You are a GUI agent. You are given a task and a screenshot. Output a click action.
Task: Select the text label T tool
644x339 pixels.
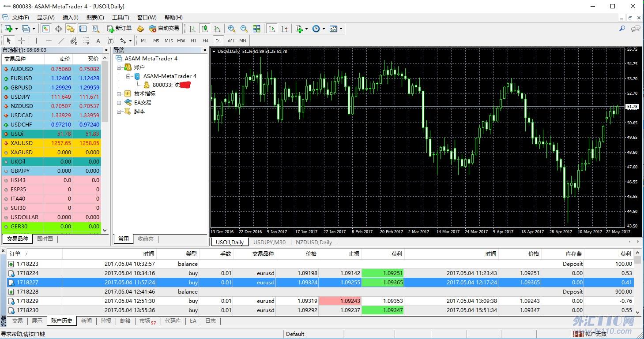click(111, 41)
